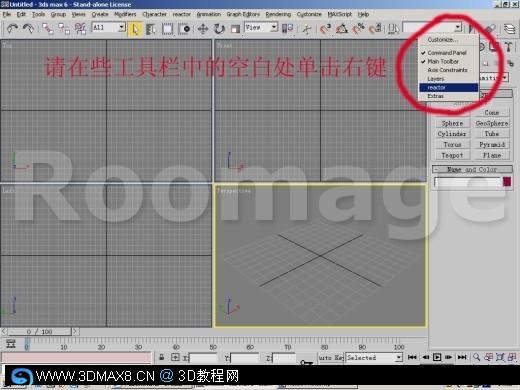Click the Window/Crossing selection icon
520x390 pixels.
click(184, 29)
